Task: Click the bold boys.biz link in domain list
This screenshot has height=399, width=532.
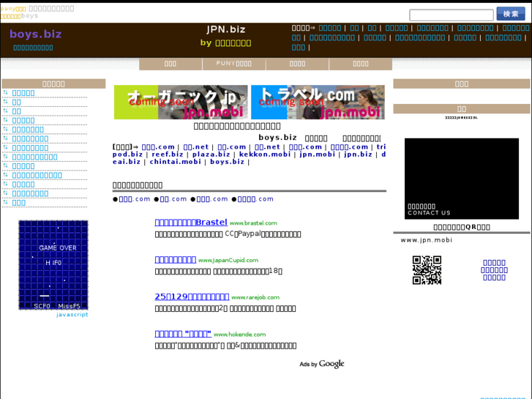Action: 227,162
